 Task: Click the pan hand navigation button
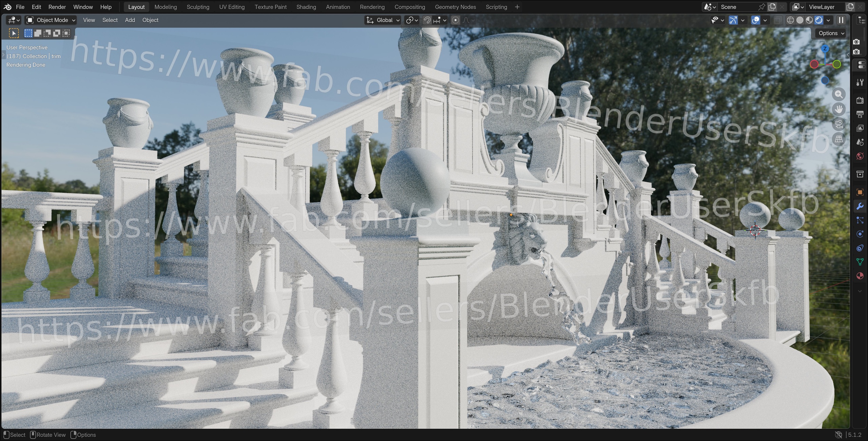(838, 109)
